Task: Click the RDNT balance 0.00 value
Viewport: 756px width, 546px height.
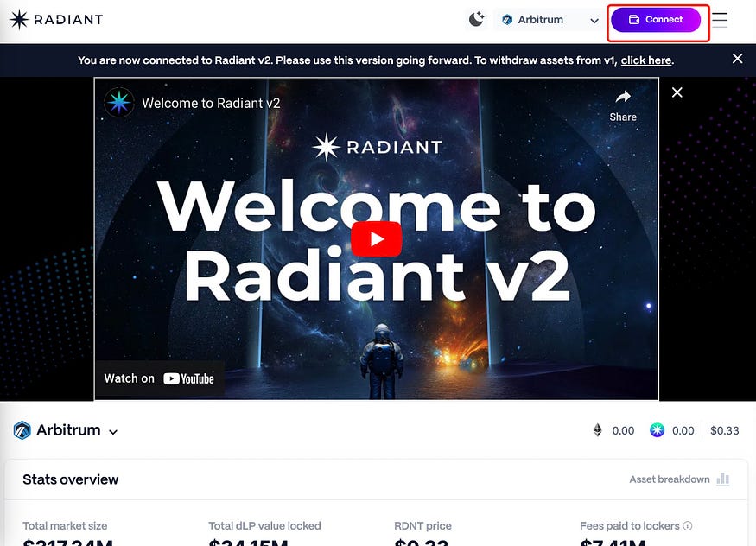Action: pyautogui.click(x=683, y=430)
